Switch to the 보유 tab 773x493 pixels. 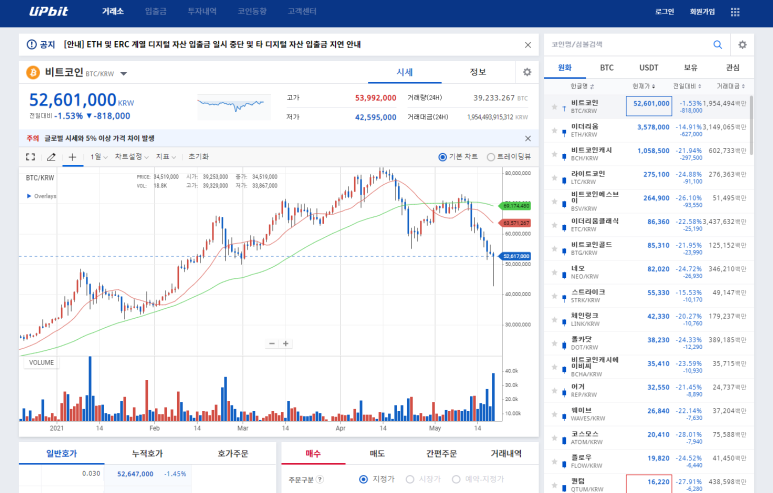pos(691,68)
